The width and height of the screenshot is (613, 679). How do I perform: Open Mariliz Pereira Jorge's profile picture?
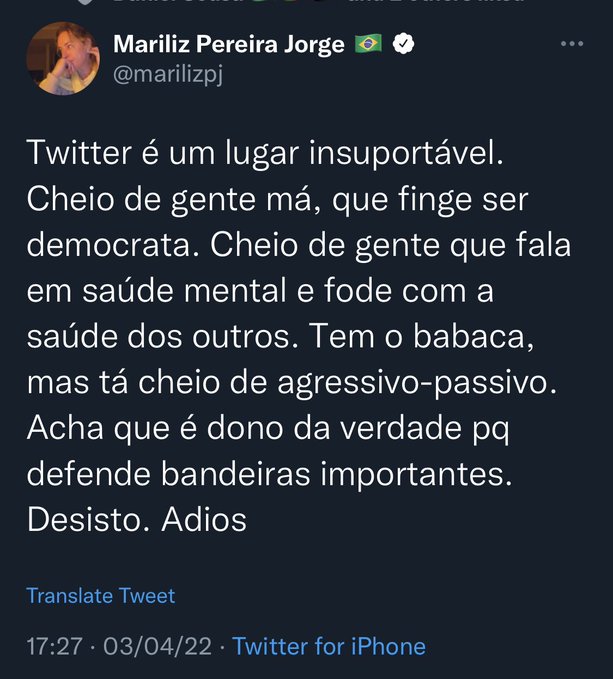click(x=63, y=58)
